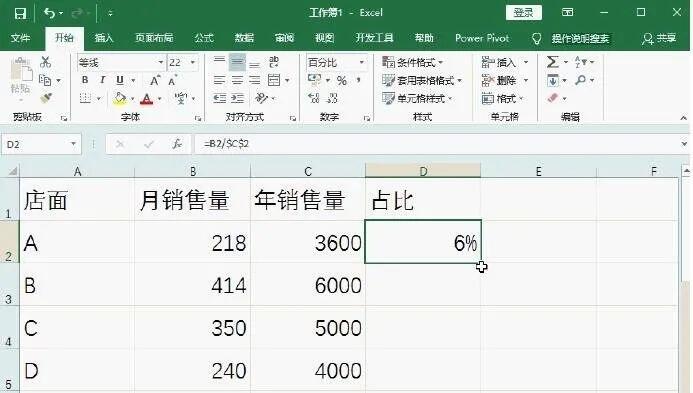Viewport: 693px width, 393px height.
Task: Click Name Box showing D2
Action: [41, 144]
